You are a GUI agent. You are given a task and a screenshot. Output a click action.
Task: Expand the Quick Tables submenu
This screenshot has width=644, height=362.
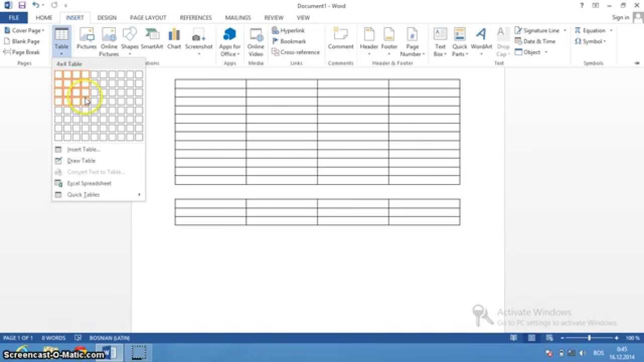tap(99, 195)
